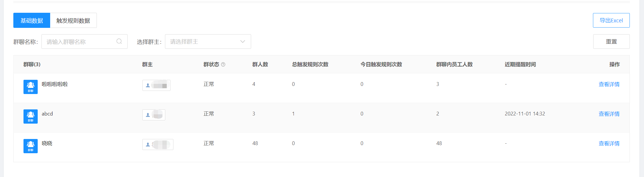Viewport: 644px width, 177px height.
Task: Click the 正常 status in the 啦啦啦啦啦 row
Action: pos(209,84)
